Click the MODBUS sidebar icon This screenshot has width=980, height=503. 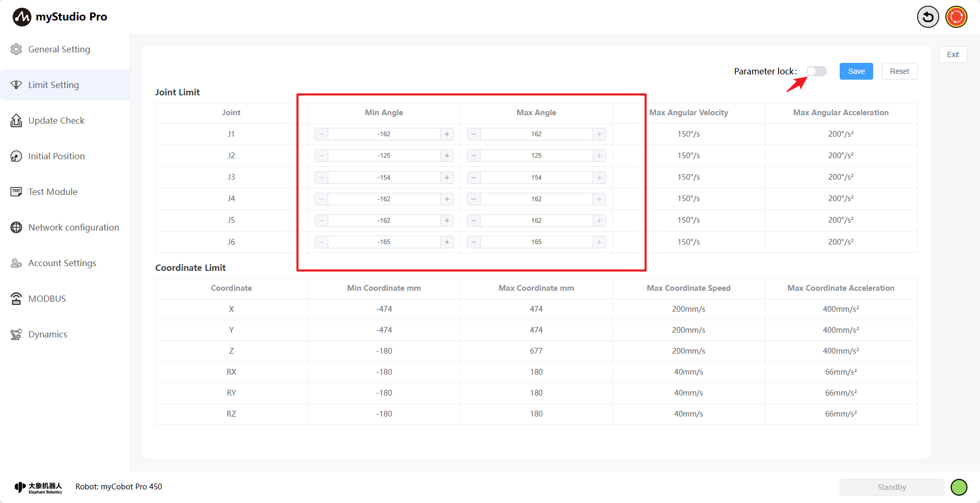click(x=16, y=299)
